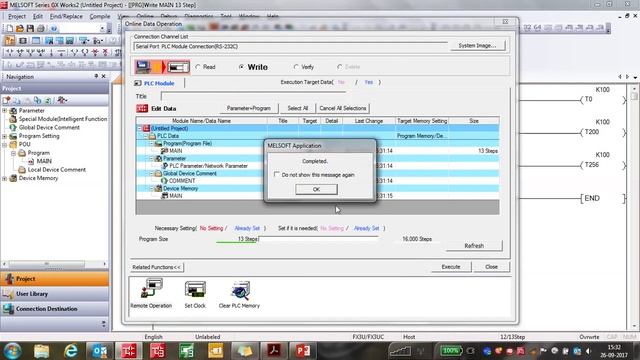Click the Print toolbar icon

coord(41,29)
